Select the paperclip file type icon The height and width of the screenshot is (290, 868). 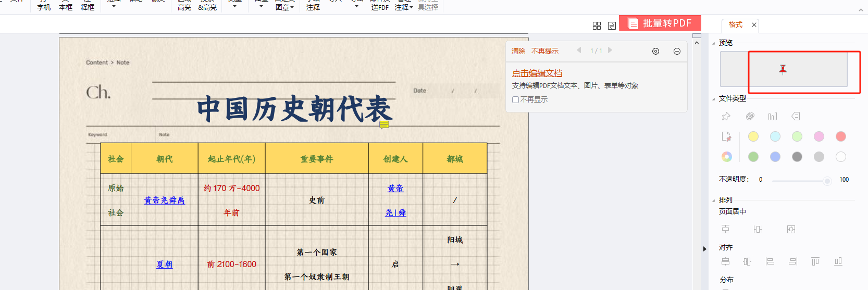click(x=750, y=116)
